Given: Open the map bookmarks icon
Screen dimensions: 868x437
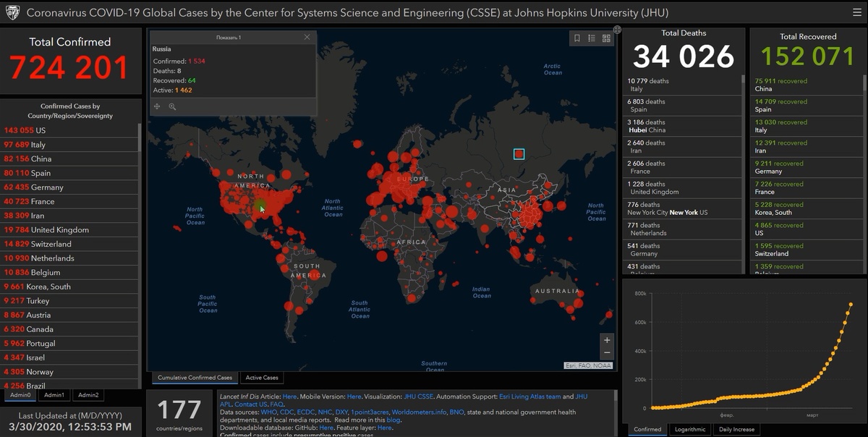Looking at the screenshot, I should click(576, 38).
